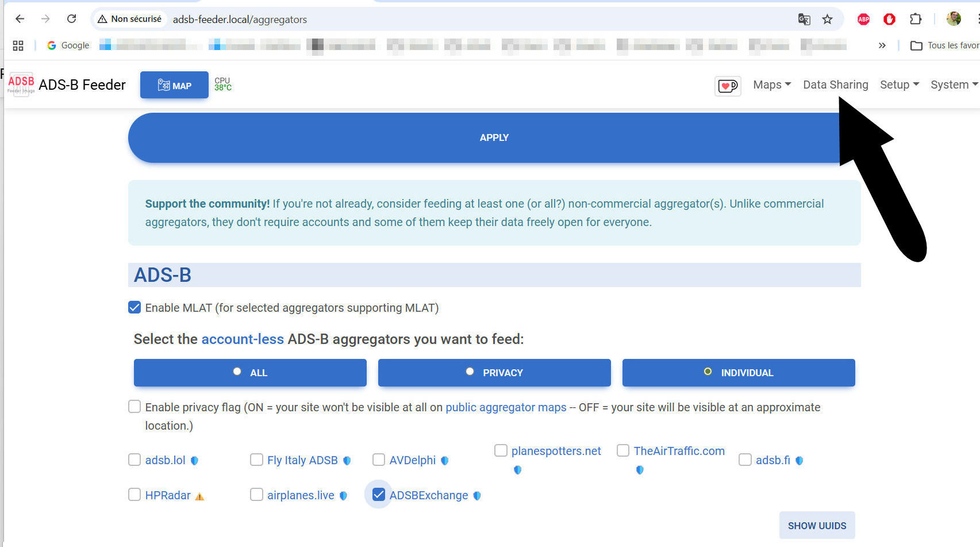Image resolution: width=980 pixels, height=547 pixels.
Task: Click the support coffee-cup heart icon
Action: pos(728,86)
